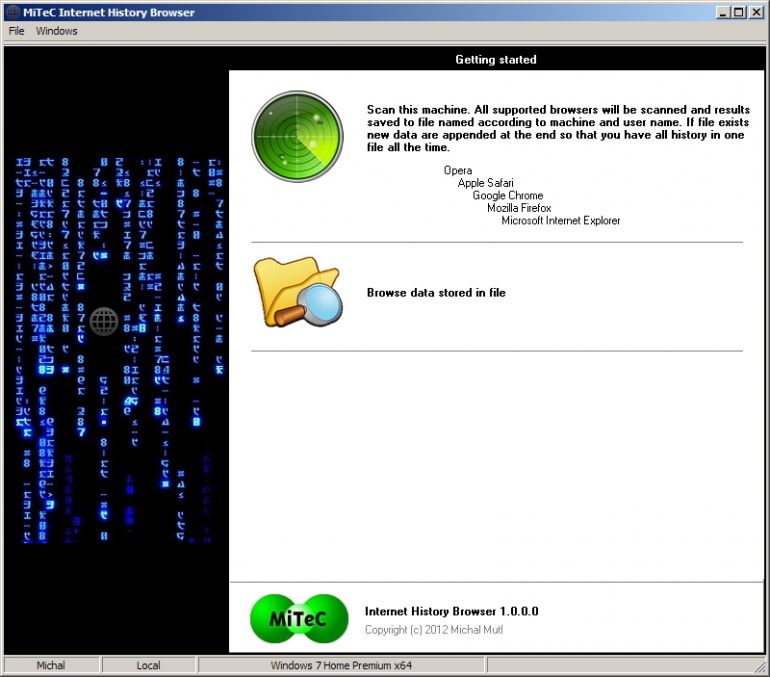Screen dimensions: 770x677
Task: Click the grey globe icon in matrix panel
Action: point(104,322)
